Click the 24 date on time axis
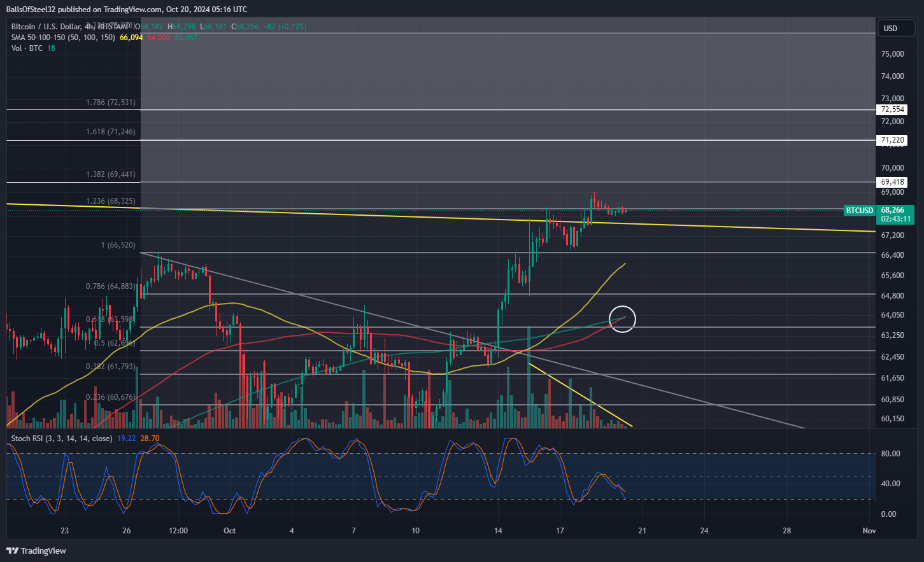This screenshot has height=562, width=924. [704, 531]
